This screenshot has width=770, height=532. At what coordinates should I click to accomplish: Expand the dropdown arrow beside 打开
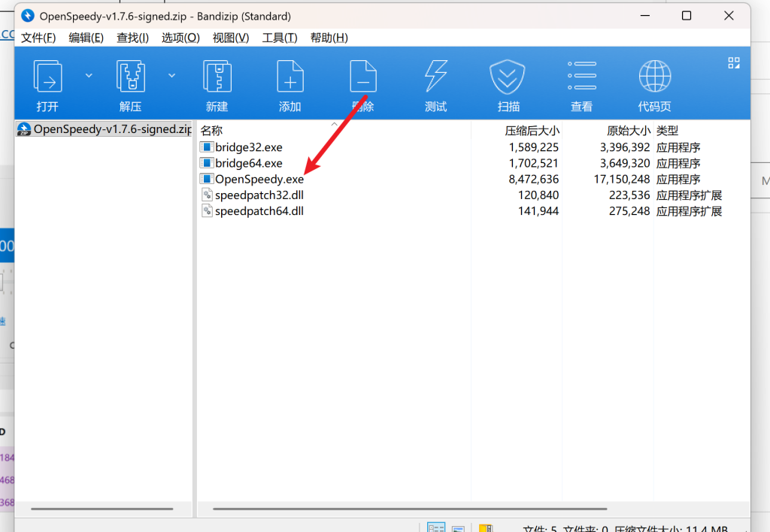coord(89,75)
